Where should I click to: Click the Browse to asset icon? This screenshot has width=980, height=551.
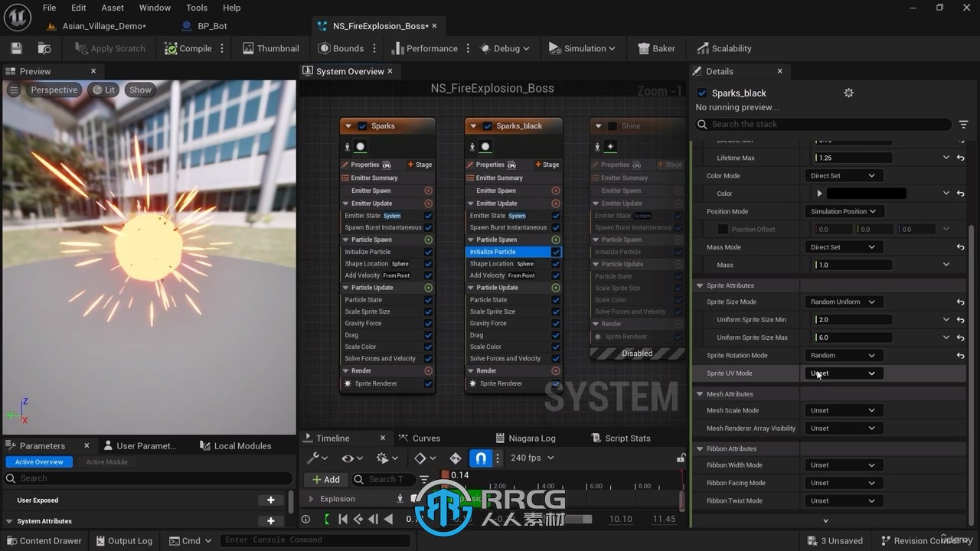(x=44, y=48)
